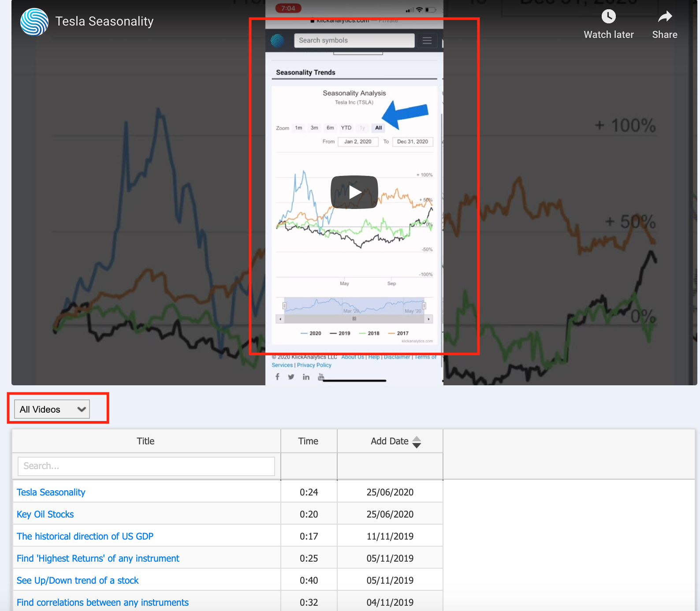
Task: Select the 0:24 time cell
Action: click(309, 492)
